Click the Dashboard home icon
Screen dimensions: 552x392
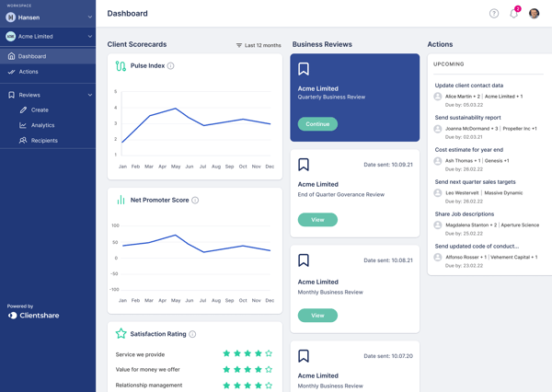11,56
